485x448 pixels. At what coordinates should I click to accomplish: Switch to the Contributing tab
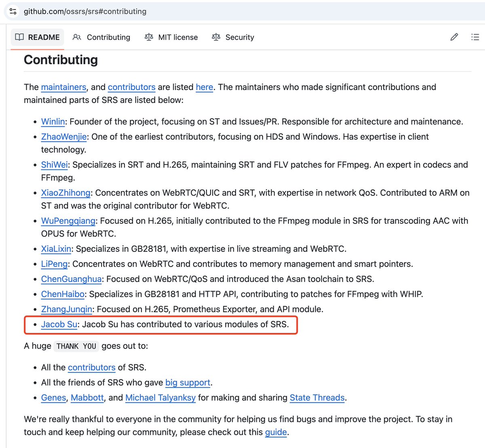tap(101, 37)
